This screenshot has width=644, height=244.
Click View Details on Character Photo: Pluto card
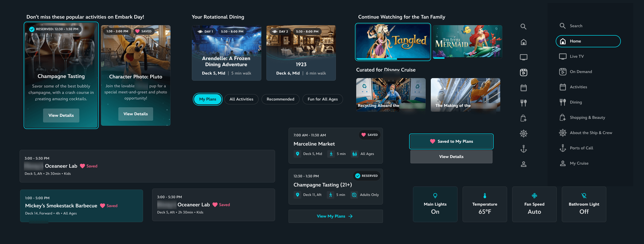tap(136, 114)
